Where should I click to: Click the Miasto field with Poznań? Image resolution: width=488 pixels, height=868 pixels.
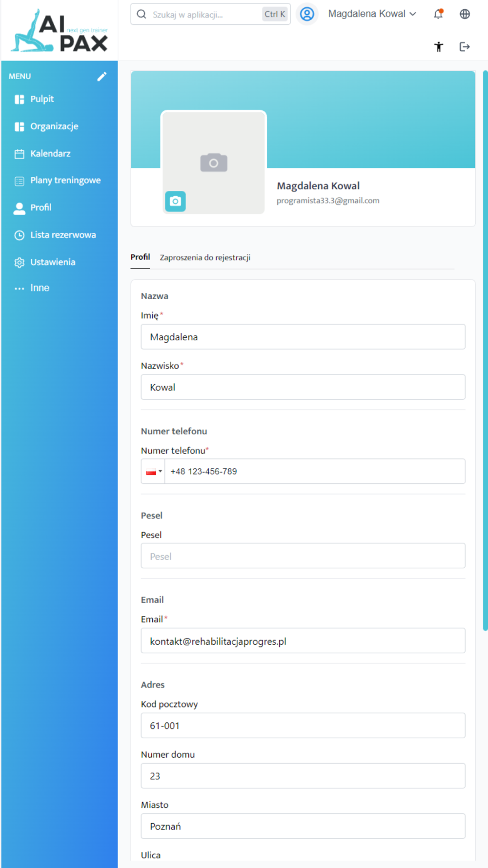coord(303,826)
